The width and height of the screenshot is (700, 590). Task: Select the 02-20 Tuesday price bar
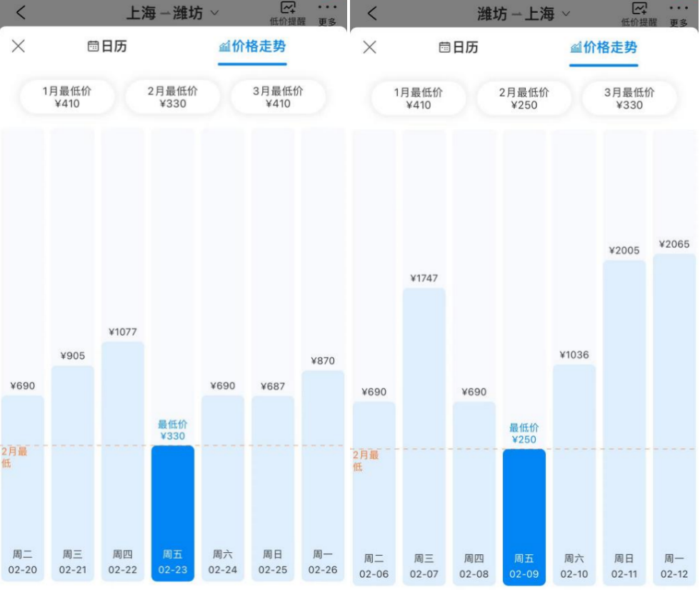point(23,489)
